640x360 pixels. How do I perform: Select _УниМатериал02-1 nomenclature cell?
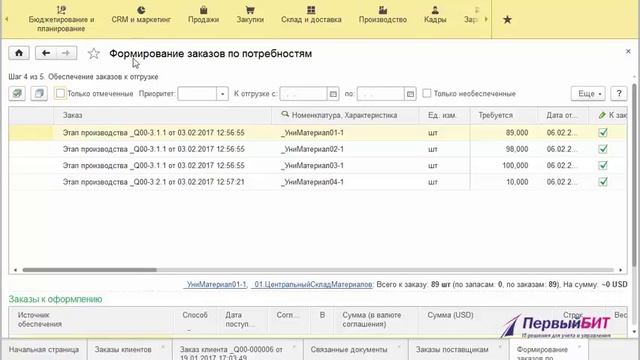[345, 149]
